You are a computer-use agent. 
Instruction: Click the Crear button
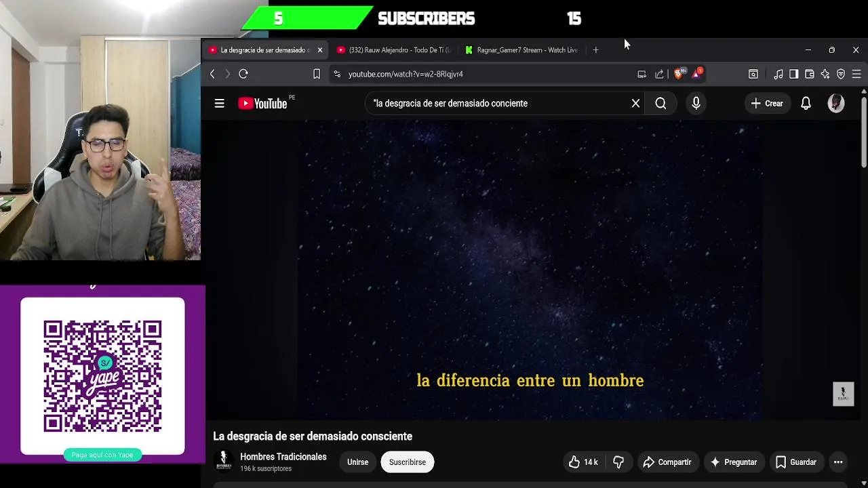click(767, 104)
